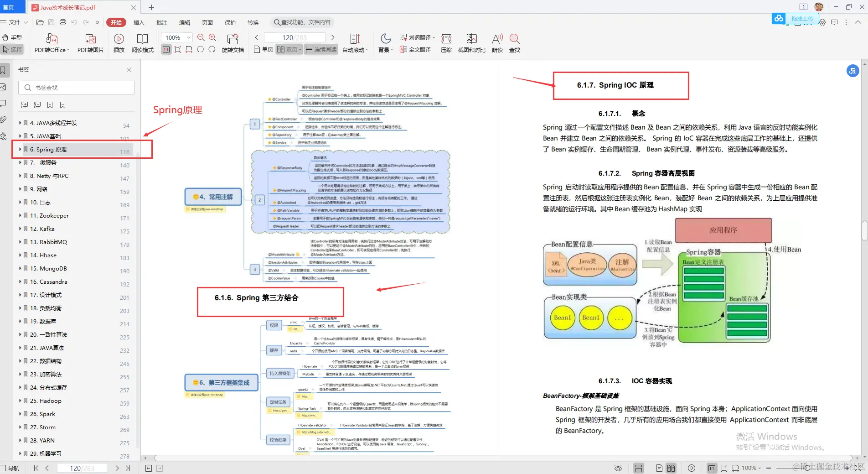Open the 查找 search tool

515,43
